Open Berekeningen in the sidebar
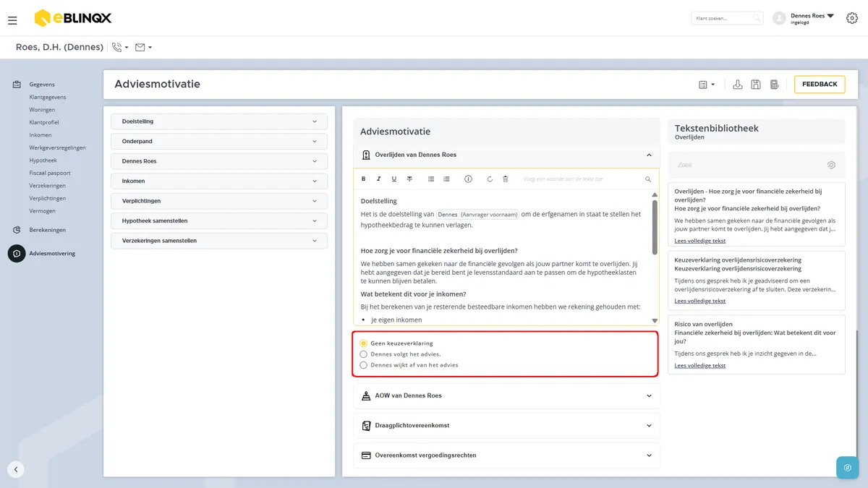868x488 pixels. coord(48,230)
